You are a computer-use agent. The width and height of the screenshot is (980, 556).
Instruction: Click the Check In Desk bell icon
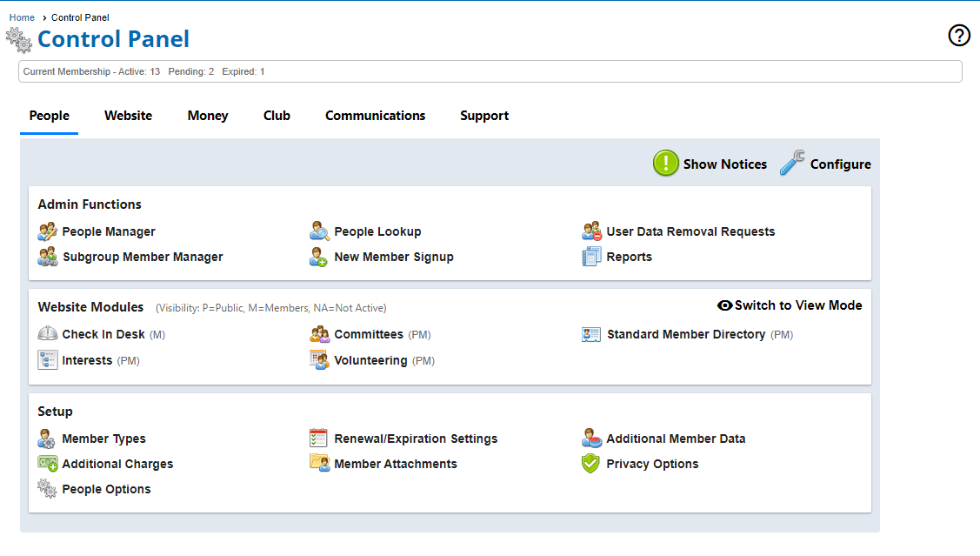coord(47,334)
